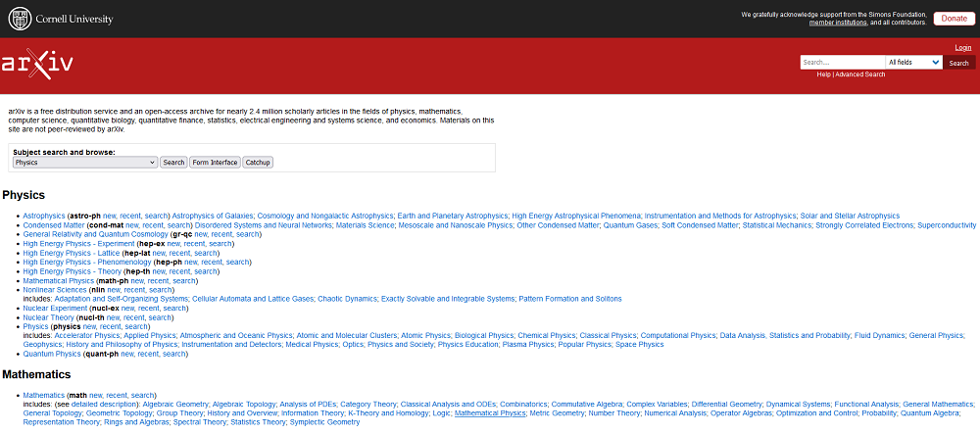Open High Energy Astrophysical Phenomena link

(576, 216)
